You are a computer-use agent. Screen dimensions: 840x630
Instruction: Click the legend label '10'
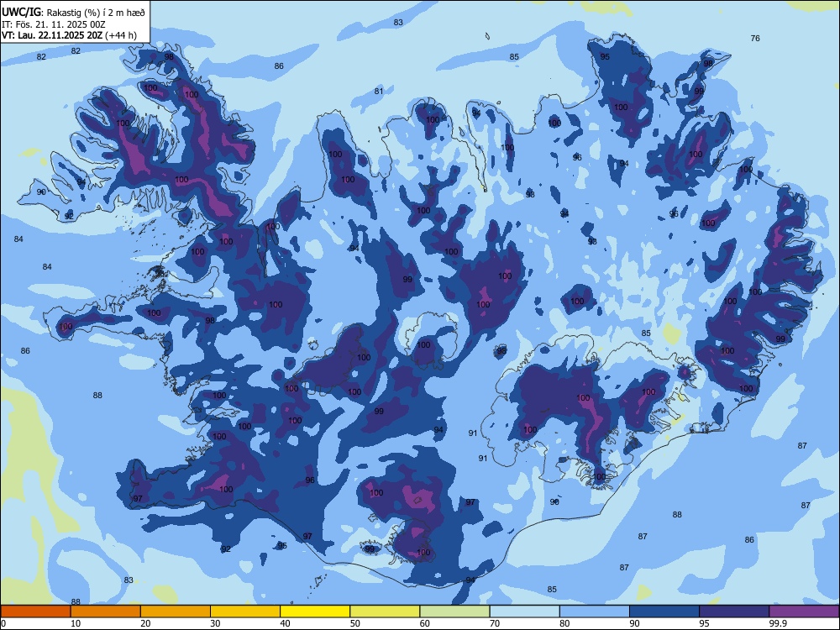click(76, 623)
